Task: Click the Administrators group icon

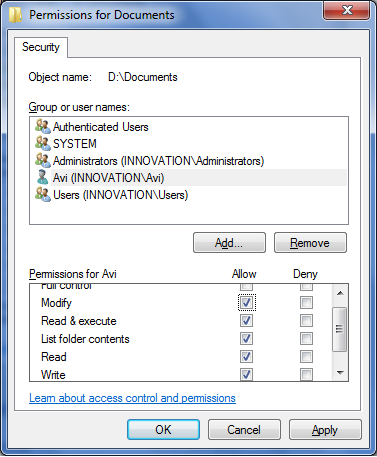Action: pos(43,160)
